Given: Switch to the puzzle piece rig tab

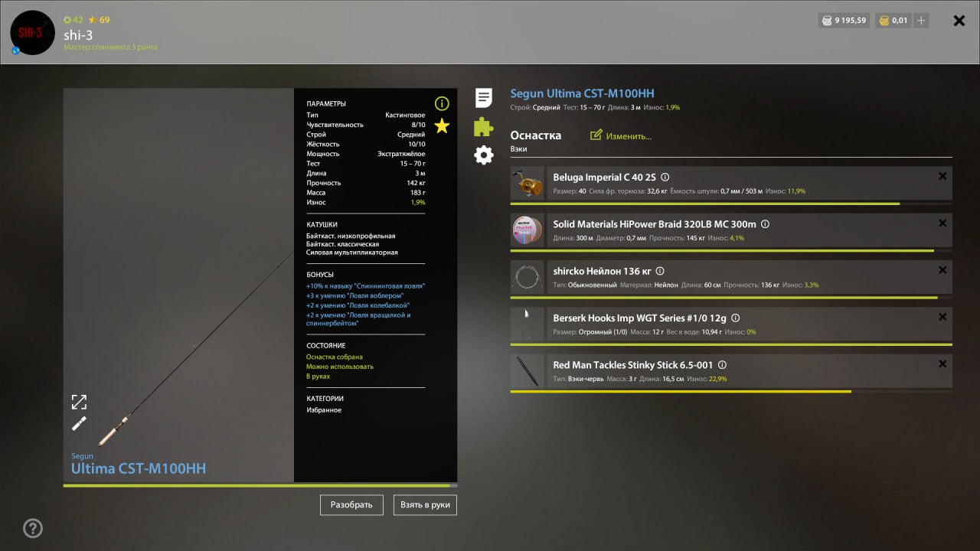Looking at the screenshot, I should [x=483, y=127].
